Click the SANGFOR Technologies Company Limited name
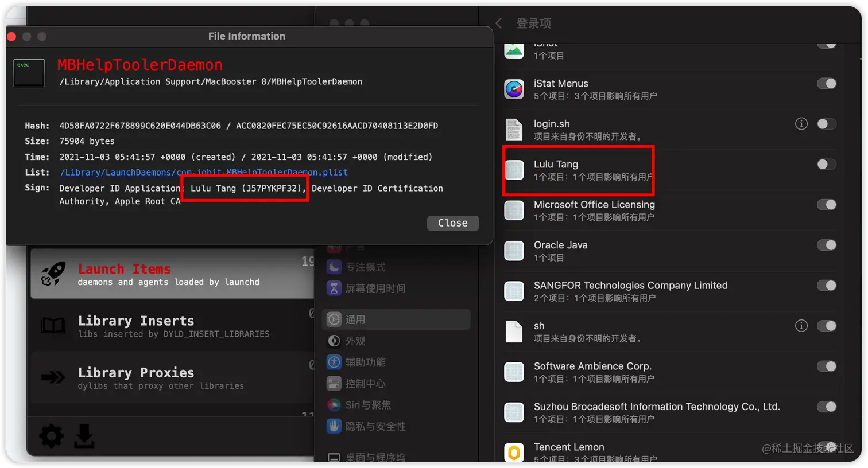 coord(631,285)
